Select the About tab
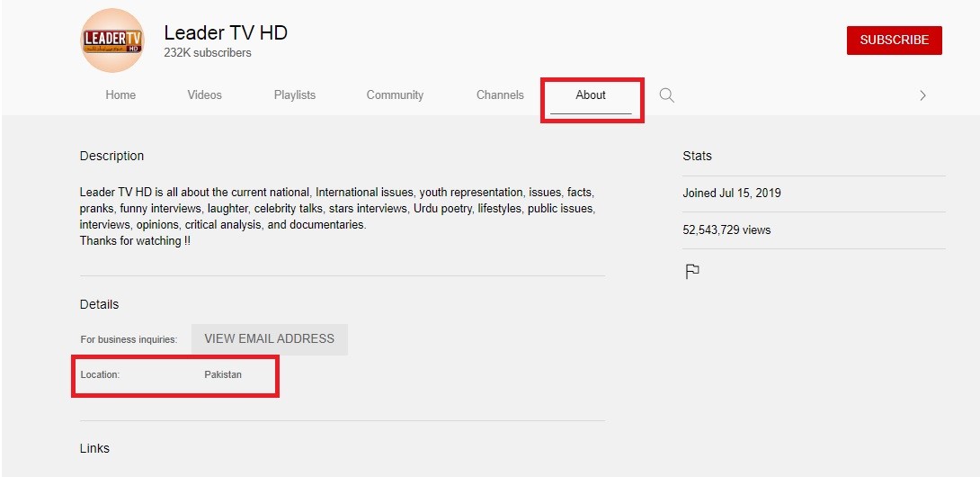Viewport: 980px width, 477px height. (x=591, y=95)
